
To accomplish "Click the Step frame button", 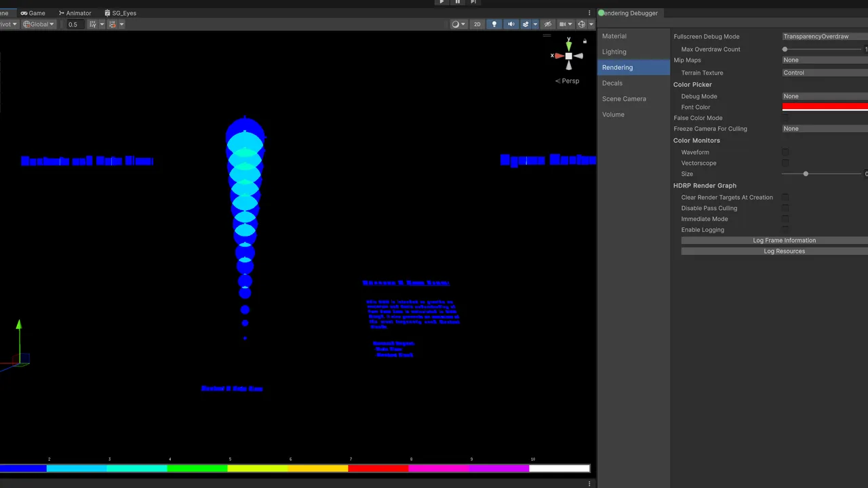I will pyautogui.click(x=473, y=2).
